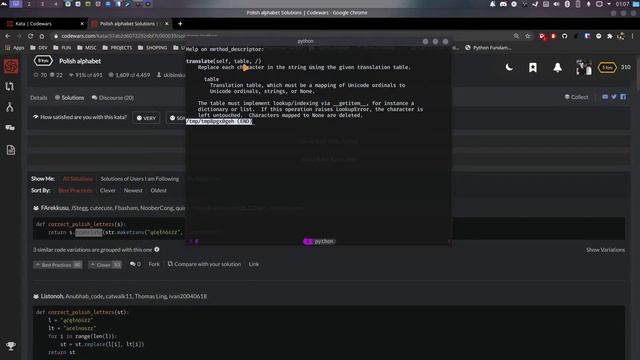
Task: Open the Codewars home logo
Action: (x=11, y=66)
